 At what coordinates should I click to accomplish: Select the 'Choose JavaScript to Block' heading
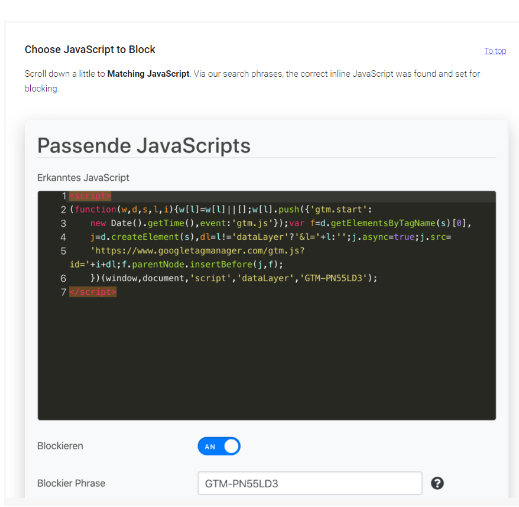90,49
